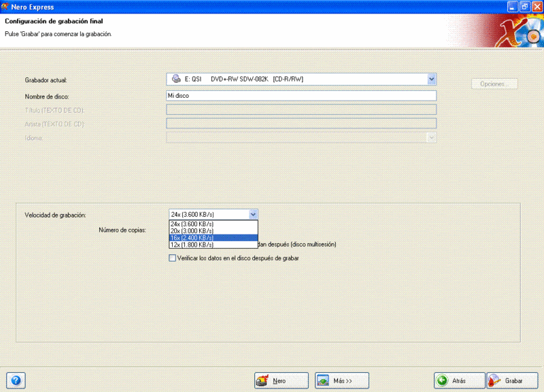Select 24x (3.600 KB/s) from speed list
This screenshot has width=544, height=392.
tap(214, 224)
